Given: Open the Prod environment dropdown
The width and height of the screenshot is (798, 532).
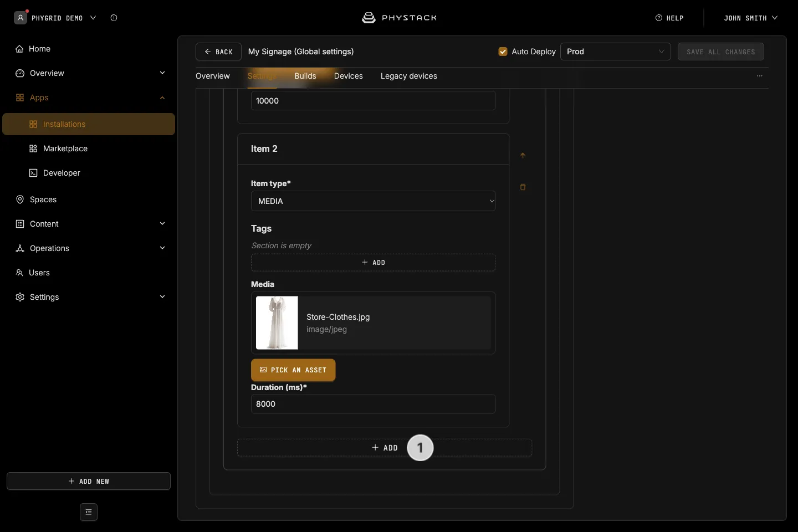Looking at the screenshot, I should [x=616, y=52].
